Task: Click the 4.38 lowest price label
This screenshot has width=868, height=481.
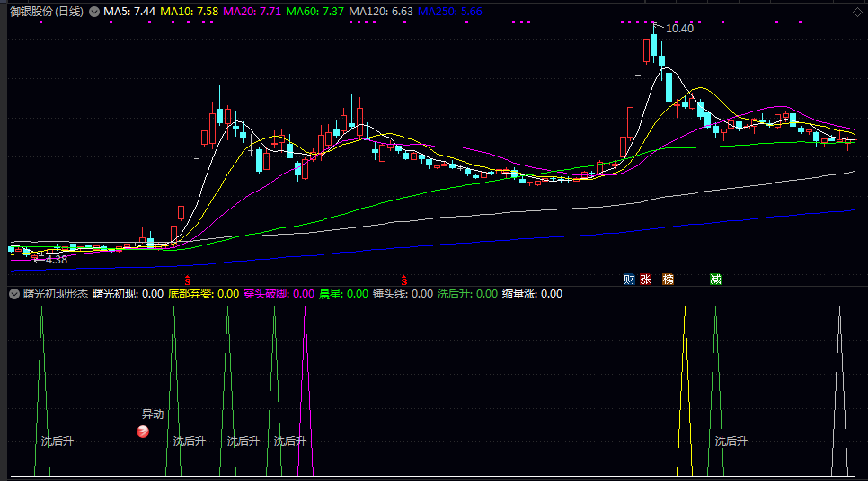Action: [x=55, y=260]
